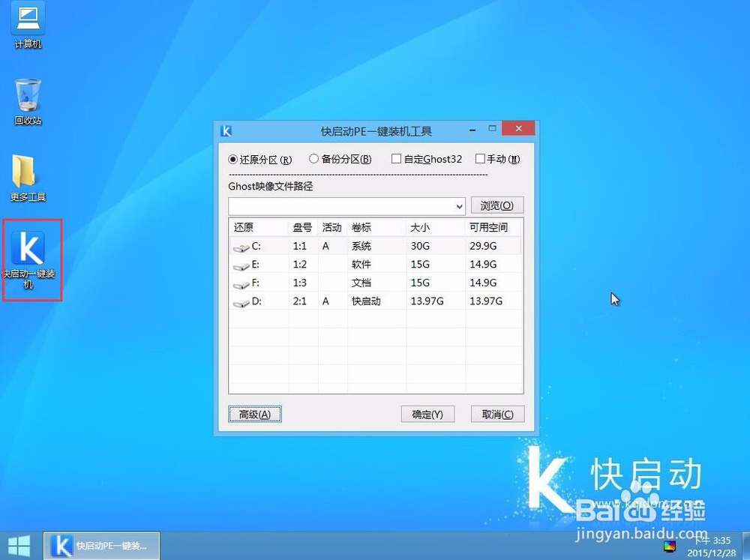Confirm with the 确定(Y) button
Image resolution: width=750 pixels, height=560 pixels.
click(x=427, y=414)
